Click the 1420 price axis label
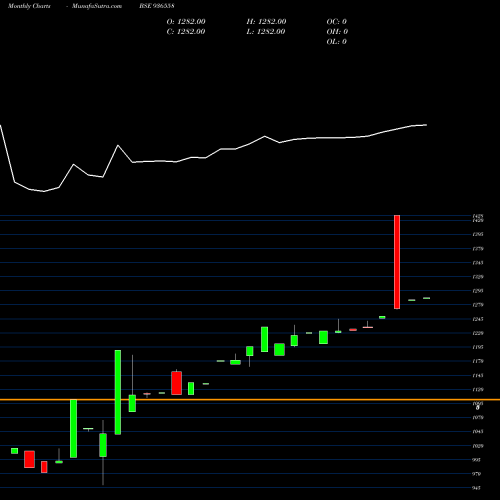The image size is (500, 500). pos(478,220)
